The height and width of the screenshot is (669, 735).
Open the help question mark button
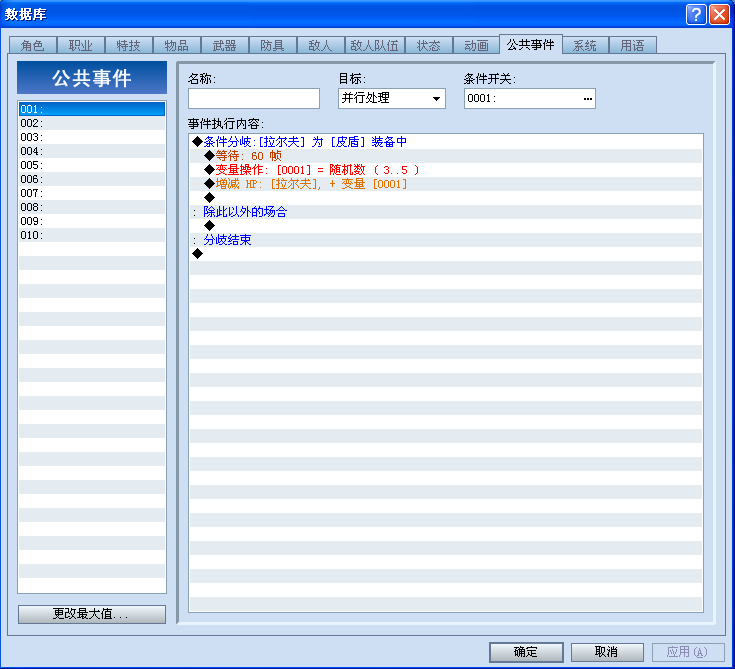tap(697, 15)
